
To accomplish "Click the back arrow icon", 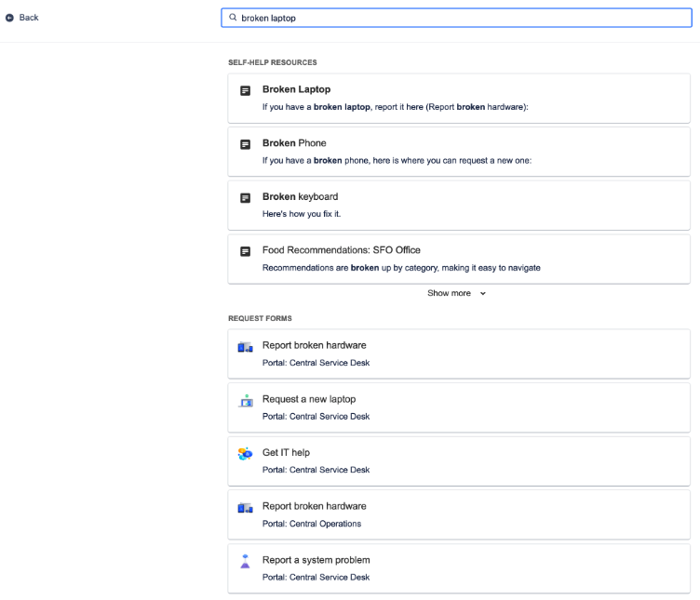I will [x=9, y=18].
